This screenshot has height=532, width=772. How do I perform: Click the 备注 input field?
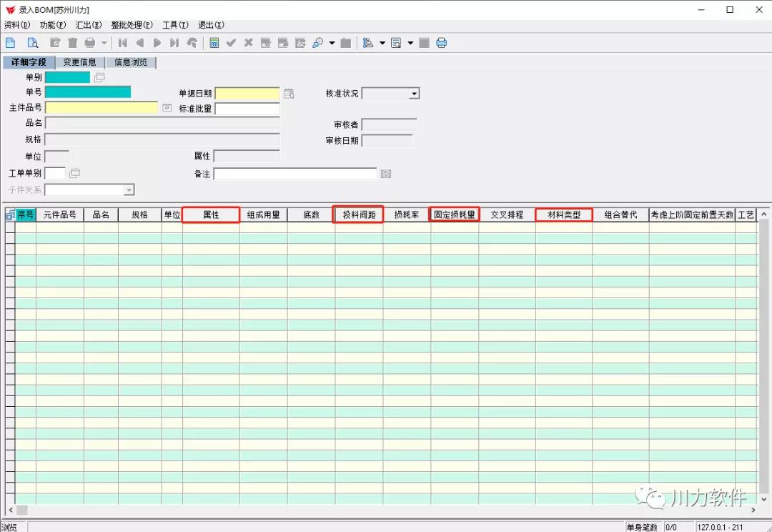pos(295,174)
